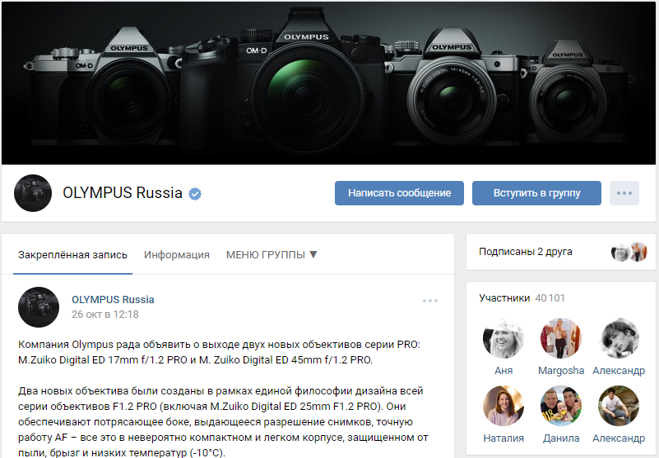The width and height of the screenshot is (659, 458).
Task: Click the Вступить в группу button
Action: [537, 193]
